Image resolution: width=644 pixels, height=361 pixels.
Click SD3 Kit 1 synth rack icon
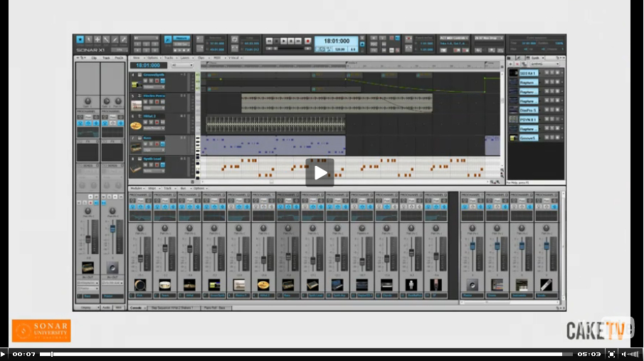point(513,73)
